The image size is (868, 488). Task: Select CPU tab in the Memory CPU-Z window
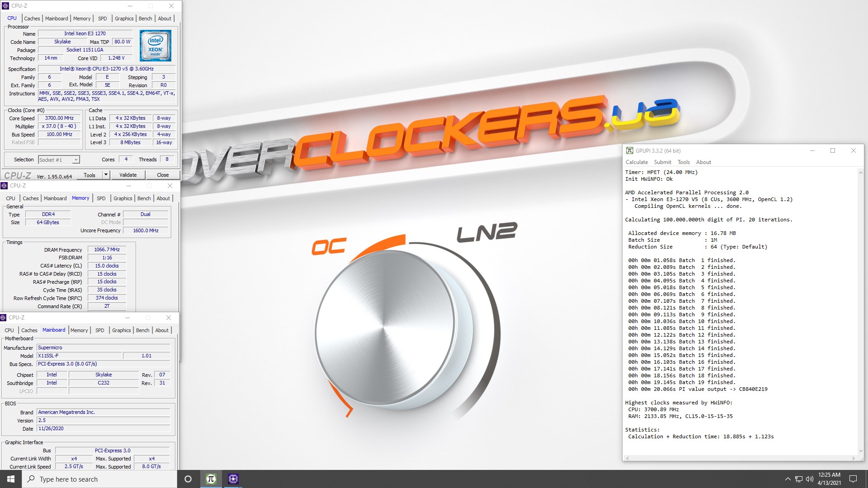click(x=10, y=198)
